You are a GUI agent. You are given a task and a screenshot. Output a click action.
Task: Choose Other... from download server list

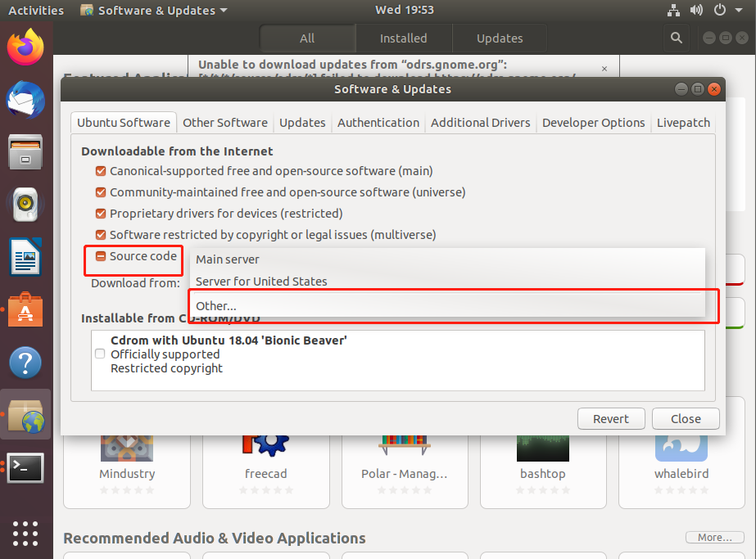(x=447, y=306)
